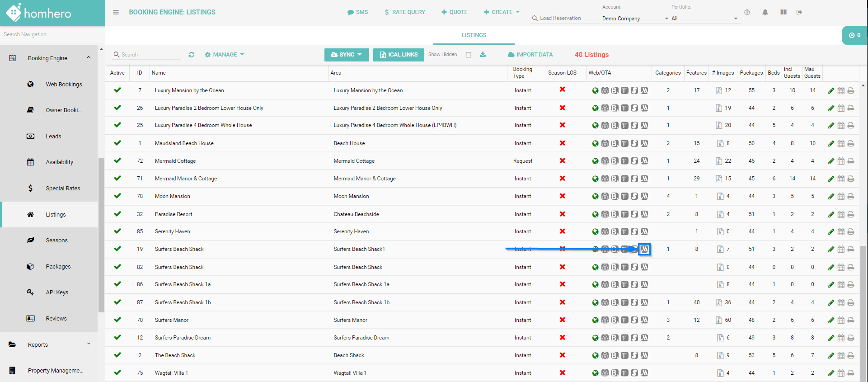The image size is (868, 382).
Task: Select the LISTINGS tab
Action: point(474,35)
